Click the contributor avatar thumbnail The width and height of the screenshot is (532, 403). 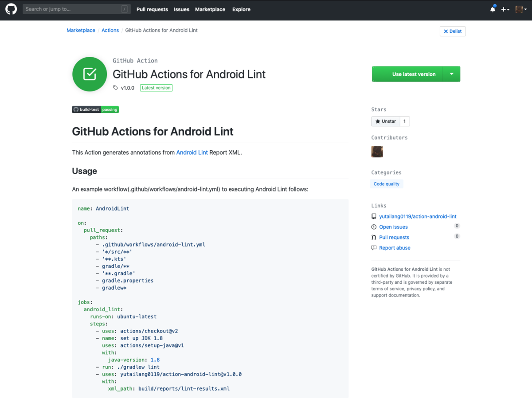pyautogui.click(x=377, y=151)
